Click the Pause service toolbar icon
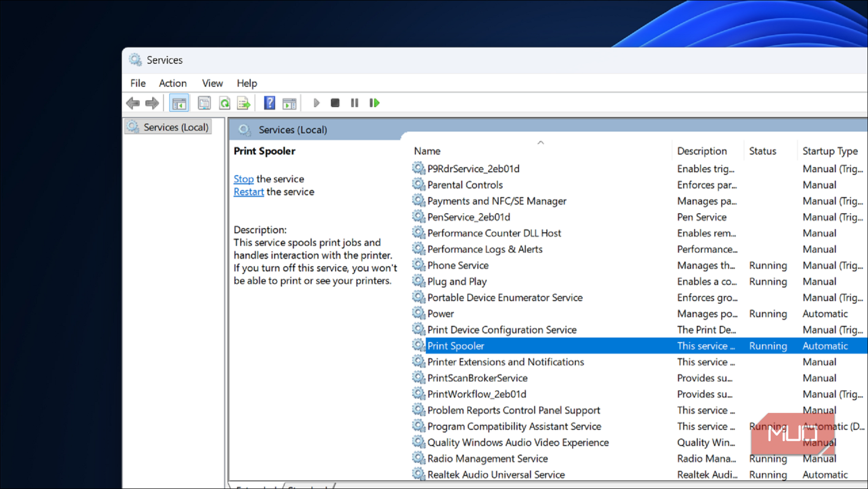The width and height of the screenshot is (868, 489). [x=354, y=103]
